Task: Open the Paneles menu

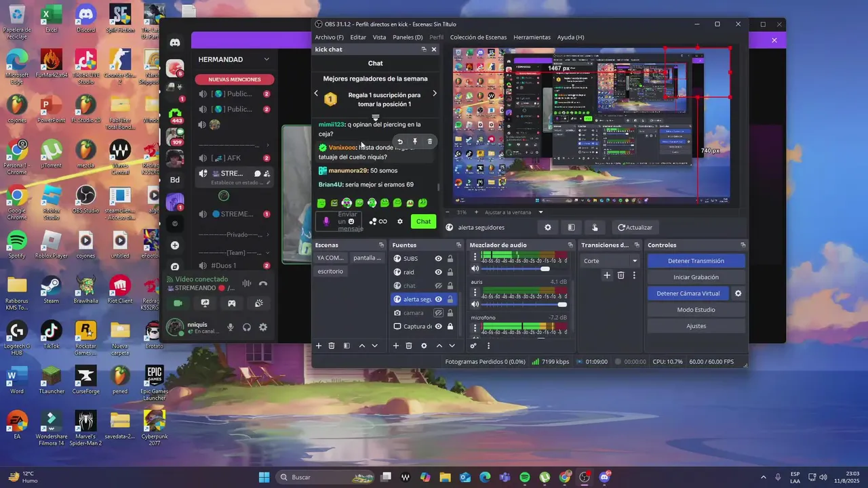Action: click(x=408, y=37)
